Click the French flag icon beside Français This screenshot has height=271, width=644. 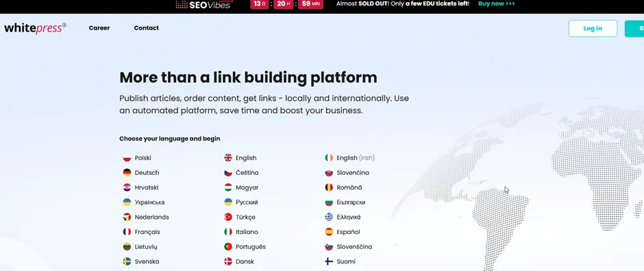click(127, 232)
